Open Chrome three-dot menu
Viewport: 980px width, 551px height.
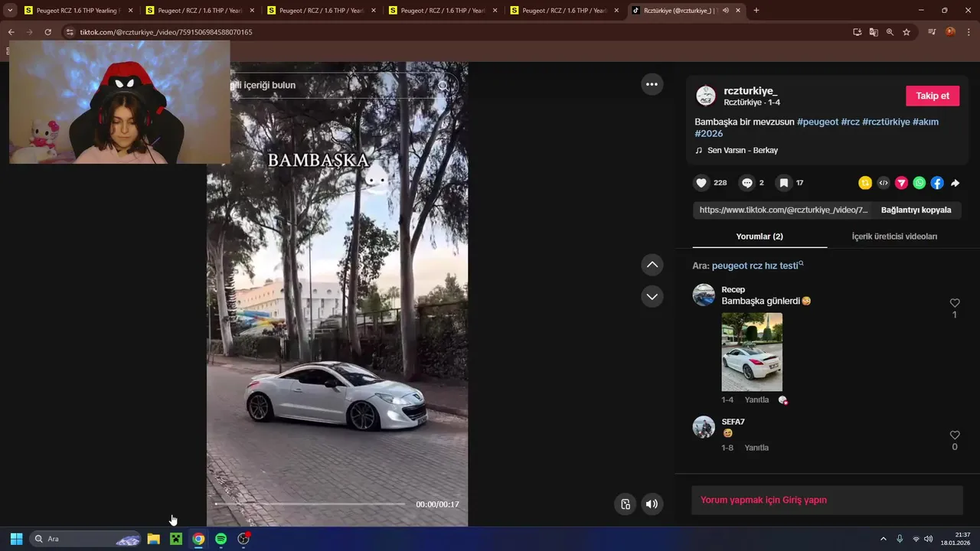(969, 32)
